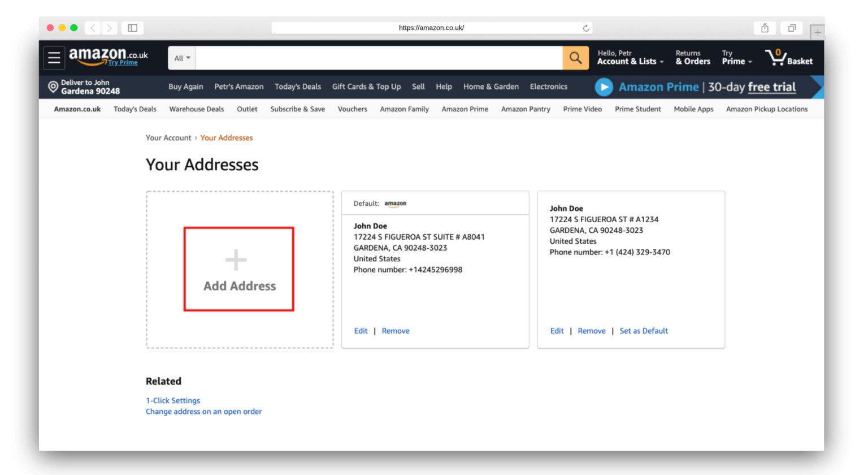Click the delivery location pin icon
868x475 pixels.
[x=53, y=87]
